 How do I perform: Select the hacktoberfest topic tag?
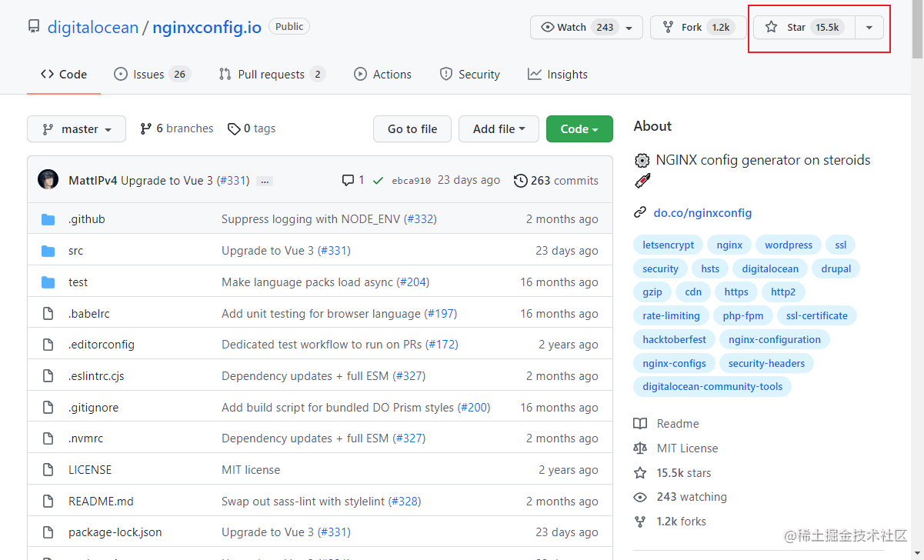pos(675,340)
